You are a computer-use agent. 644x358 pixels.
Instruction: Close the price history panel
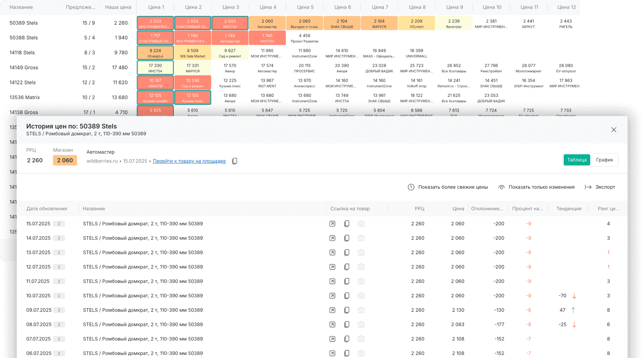tap(613, 130)
